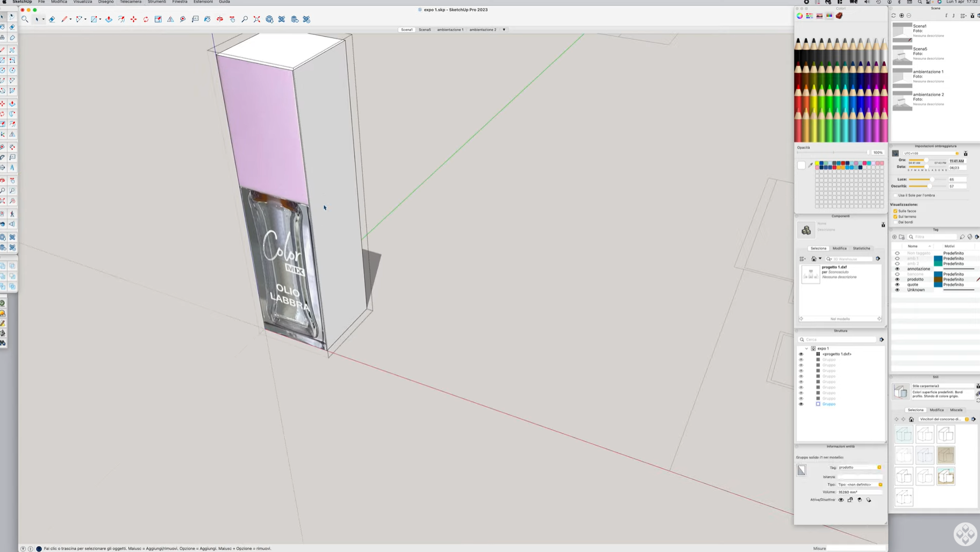Open the Telecamera menu
Screen dimensions: 980x552
[130, 2]
